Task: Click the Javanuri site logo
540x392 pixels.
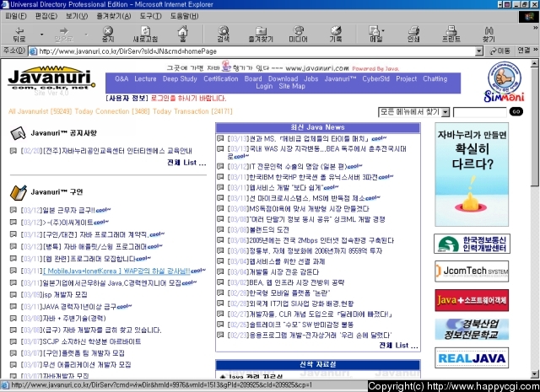Action: coord(51,79)
